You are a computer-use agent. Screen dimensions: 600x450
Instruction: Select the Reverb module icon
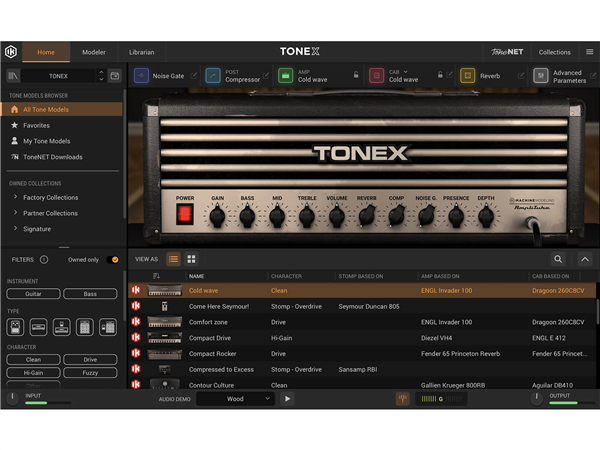point(468,75)
